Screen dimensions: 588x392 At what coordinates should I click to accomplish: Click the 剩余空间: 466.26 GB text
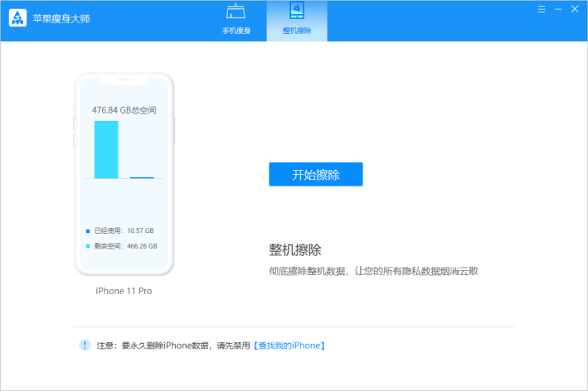(126, 246)
